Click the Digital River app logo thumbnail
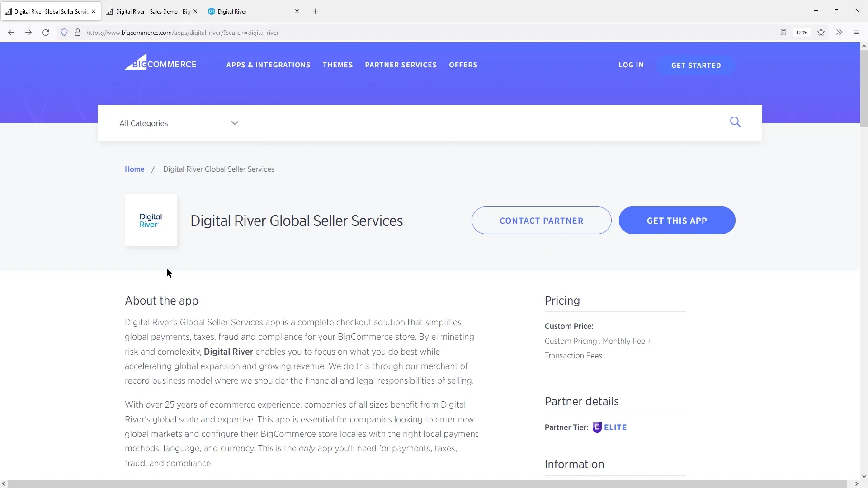The image size is (868, 488). (151, 220)
